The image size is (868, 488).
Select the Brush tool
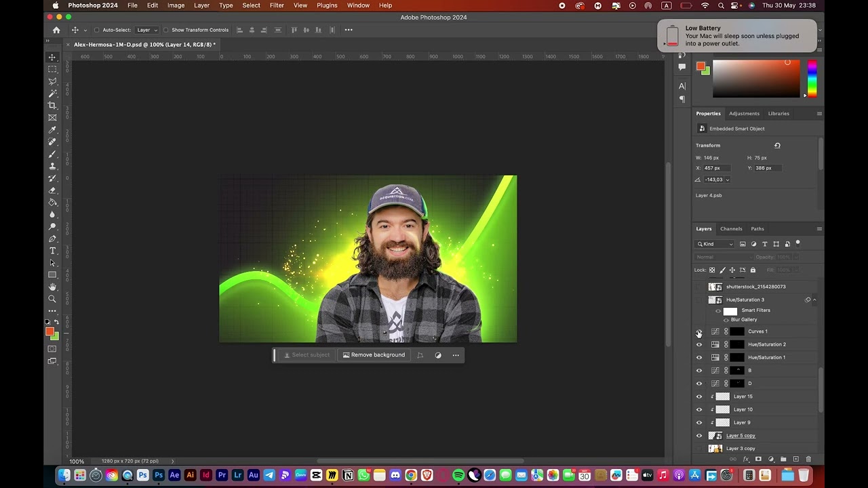point(52,154)
